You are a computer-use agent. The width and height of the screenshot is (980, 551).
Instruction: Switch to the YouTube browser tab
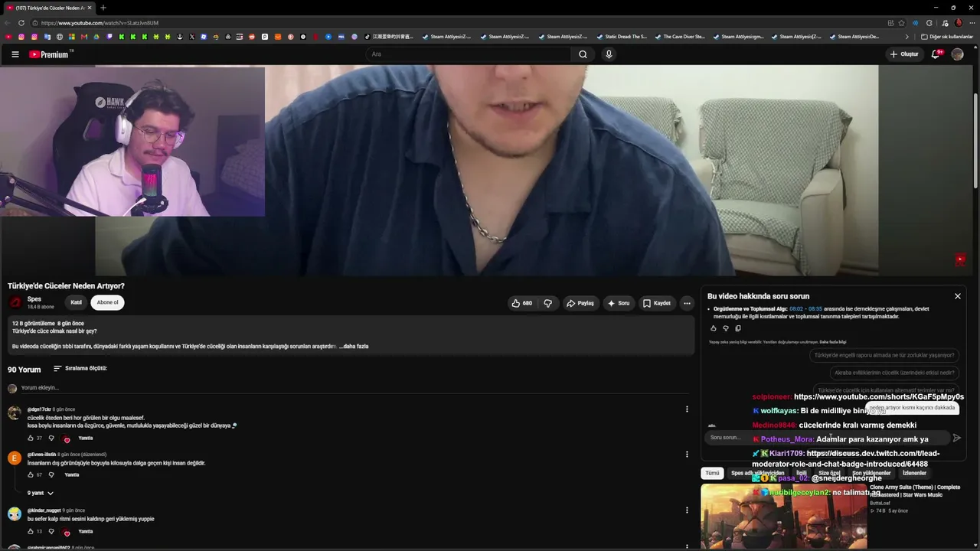[x=48, y=8]
